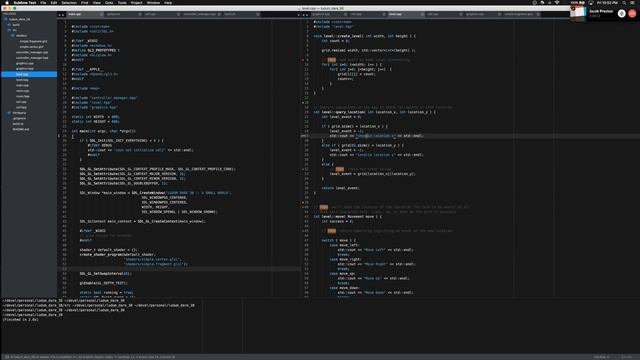Open simple.fragment.glsl from the sidebar

click(33, 41)
